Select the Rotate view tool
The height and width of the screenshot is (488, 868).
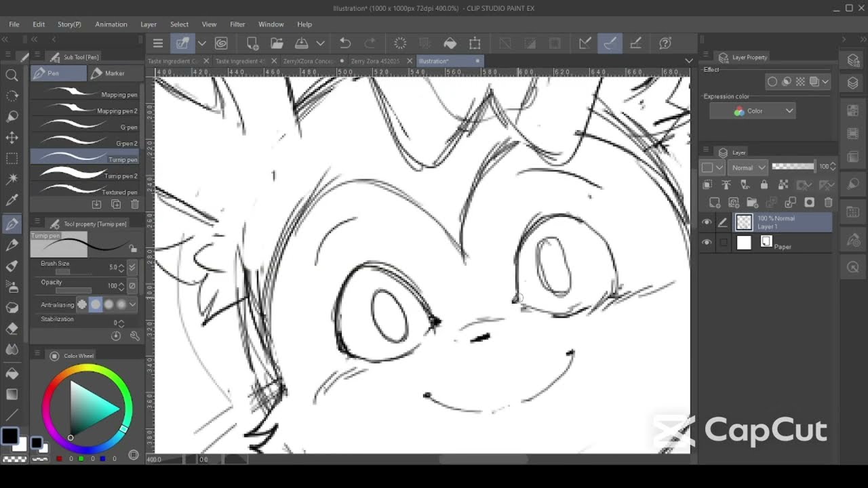click(x=12, y=96)
